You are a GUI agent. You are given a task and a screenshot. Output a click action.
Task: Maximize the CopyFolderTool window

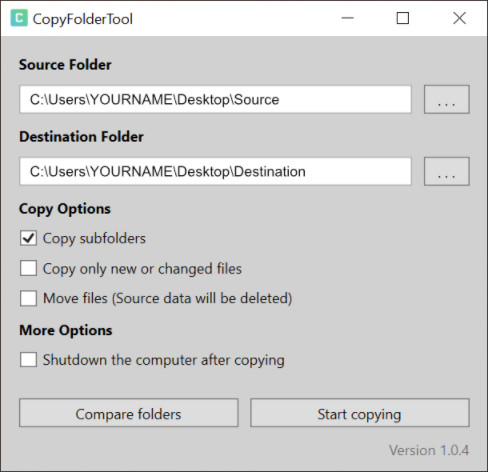coord(403,18)
